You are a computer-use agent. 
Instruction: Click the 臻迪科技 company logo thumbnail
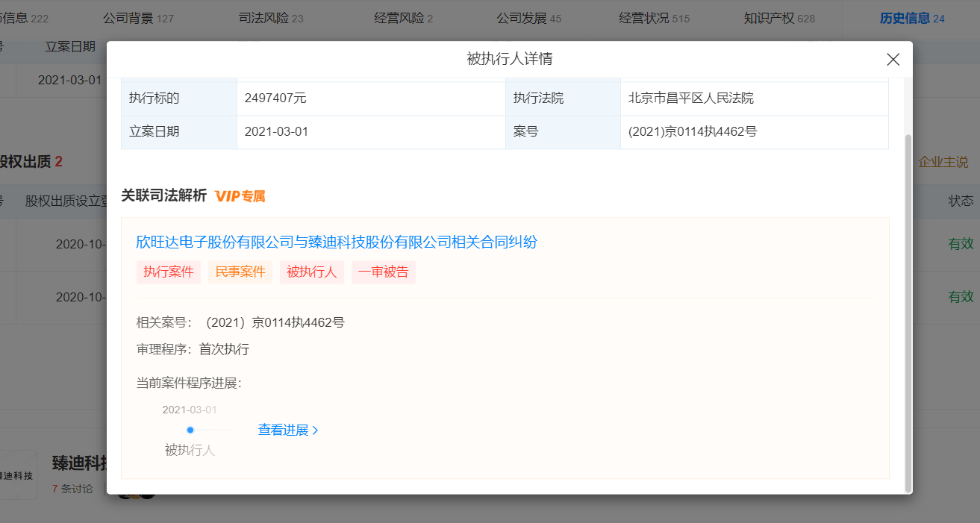click(18, 475)
